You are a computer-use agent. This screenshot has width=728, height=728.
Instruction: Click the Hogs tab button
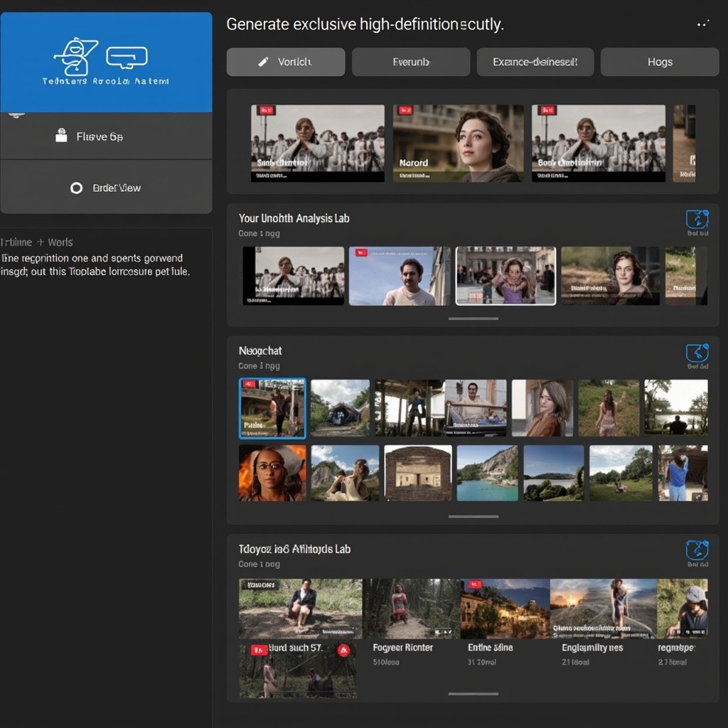tap(659, 62)
